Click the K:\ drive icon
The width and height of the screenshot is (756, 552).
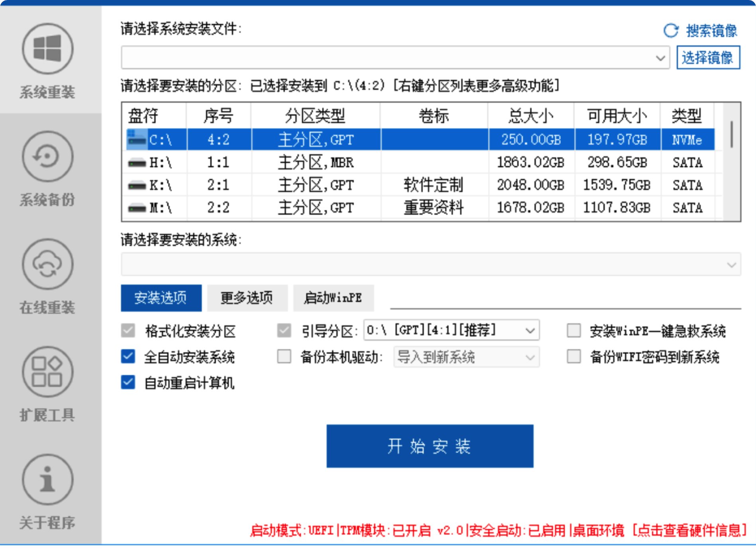(137, 185)
